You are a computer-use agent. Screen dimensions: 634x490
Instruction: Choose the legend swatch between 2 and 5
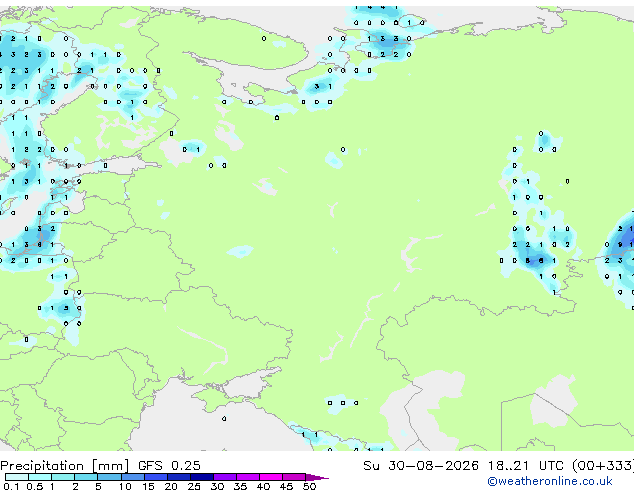click(86, 477)
